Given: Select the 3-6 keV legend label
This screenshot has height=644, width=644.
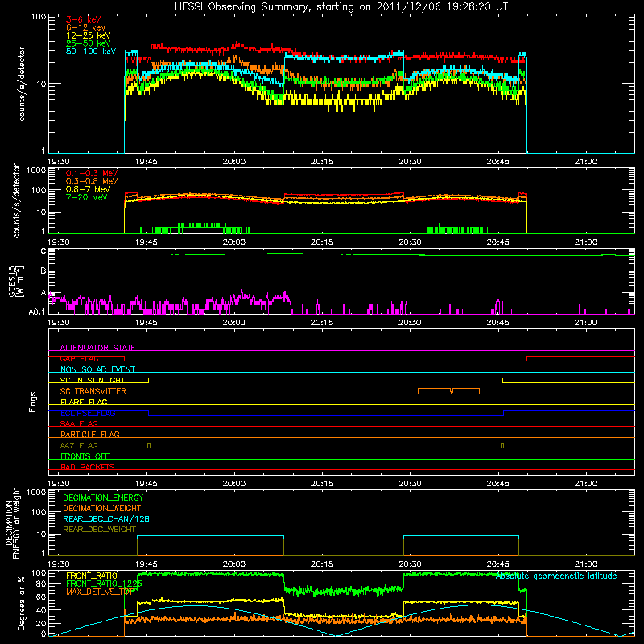Looking at the screenshot, I should point(84,19).
